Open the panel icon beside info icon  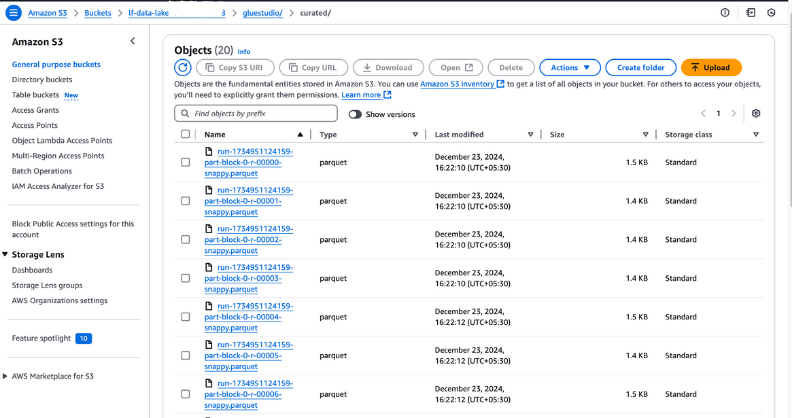[x=751, y=13]
